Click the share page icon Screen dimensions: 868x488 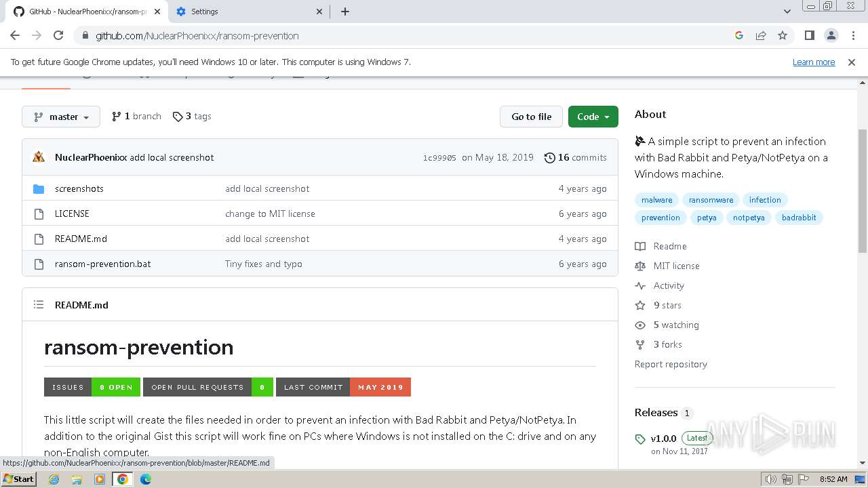tap(761, 35)
